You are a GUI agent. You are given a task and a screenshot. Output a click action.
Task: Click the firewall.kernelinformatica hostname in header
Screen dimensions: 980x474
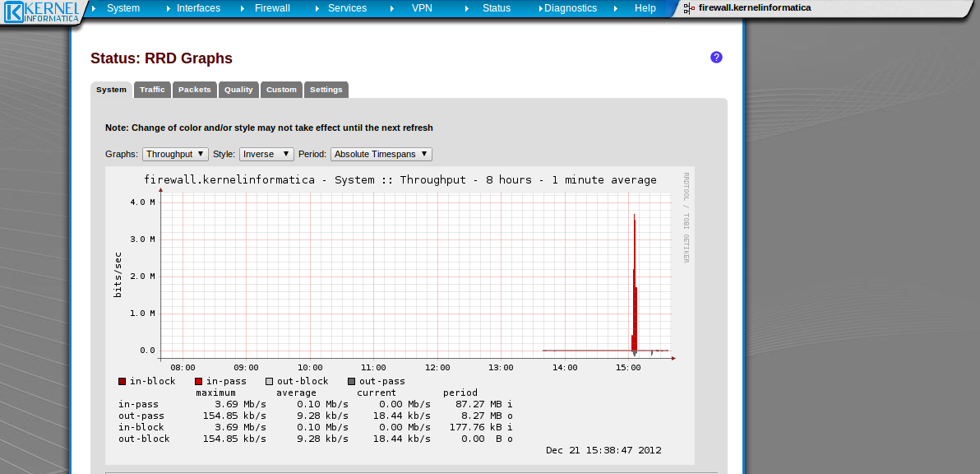[755, 8]
